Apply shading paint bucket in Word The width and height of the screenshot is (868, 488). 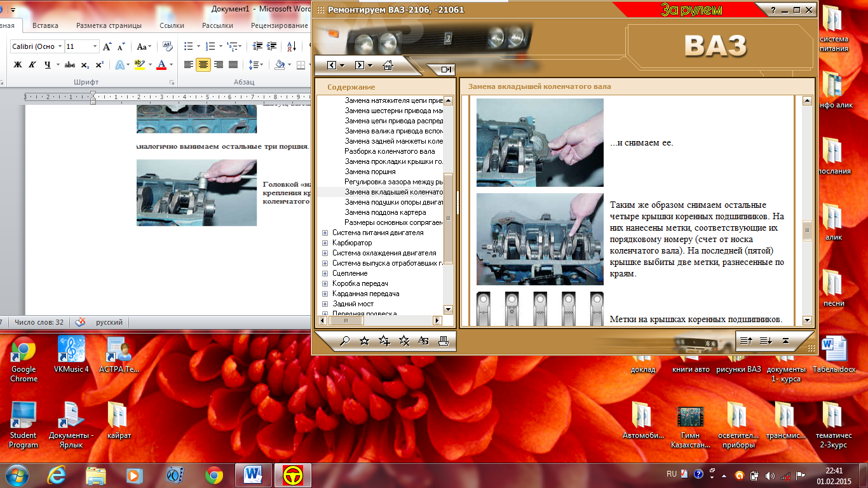coord(280,65)
